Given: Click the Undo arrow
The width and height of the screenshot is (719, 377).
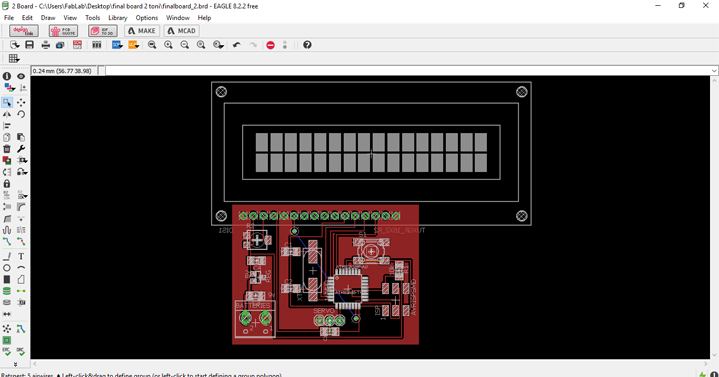Looking at the screenshot, I should click(237, 44).
